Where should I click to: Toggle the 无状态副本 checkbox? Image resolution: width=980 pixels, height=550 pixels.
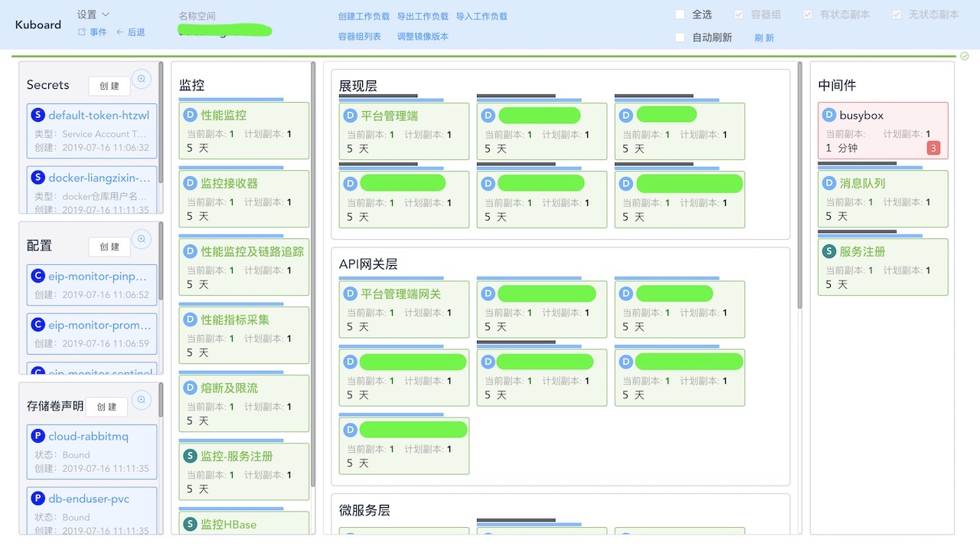897,14
